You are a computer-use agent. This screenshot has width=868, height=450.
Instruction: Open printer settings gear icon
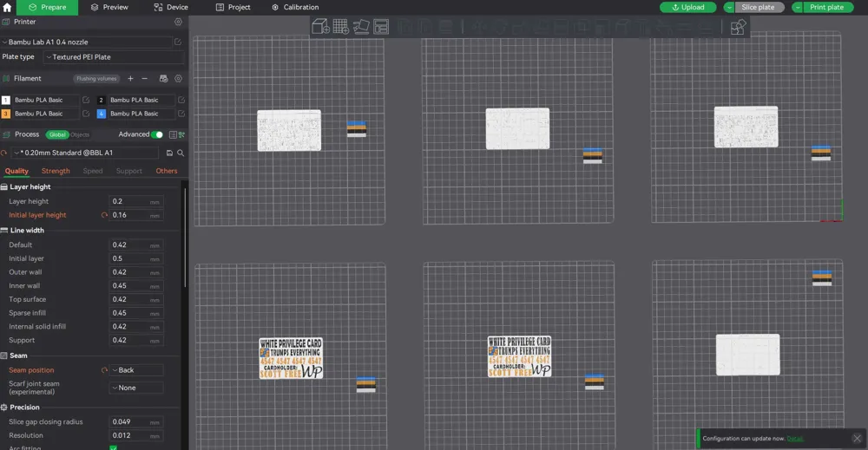coord(178,22)
